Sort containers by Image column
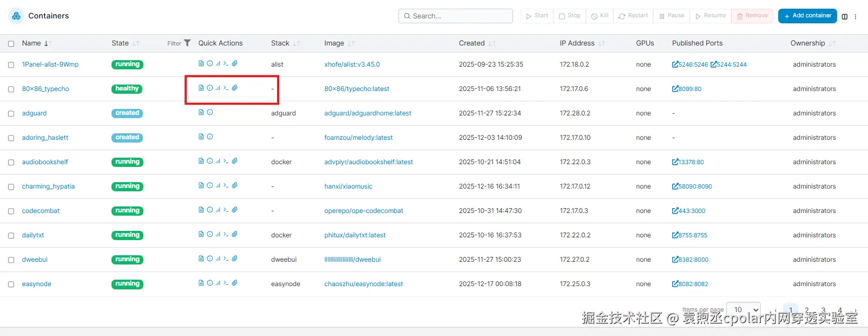868x336 pixels. (x=339, y=43)
